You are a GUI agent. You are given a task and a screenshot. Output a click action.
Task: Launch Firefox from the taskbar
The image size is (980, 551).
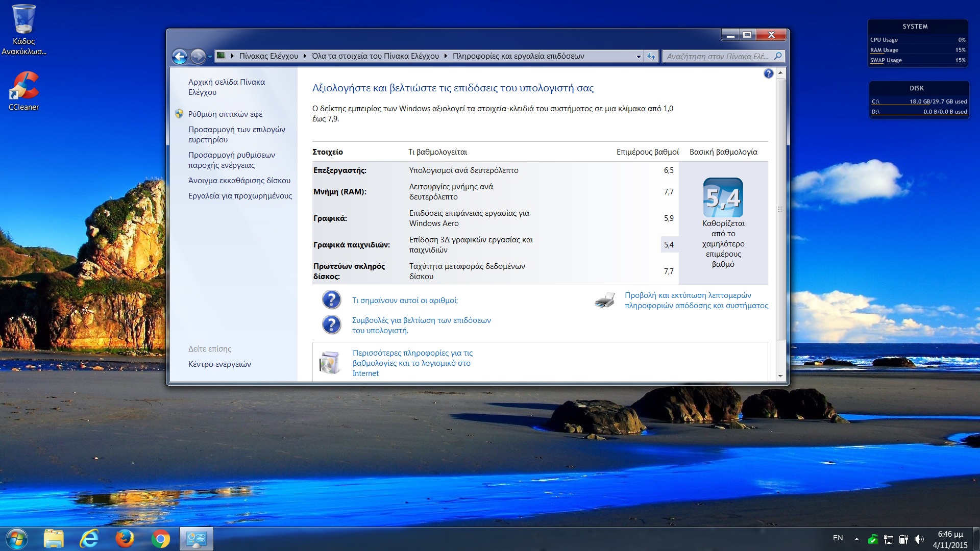[125, 539]
